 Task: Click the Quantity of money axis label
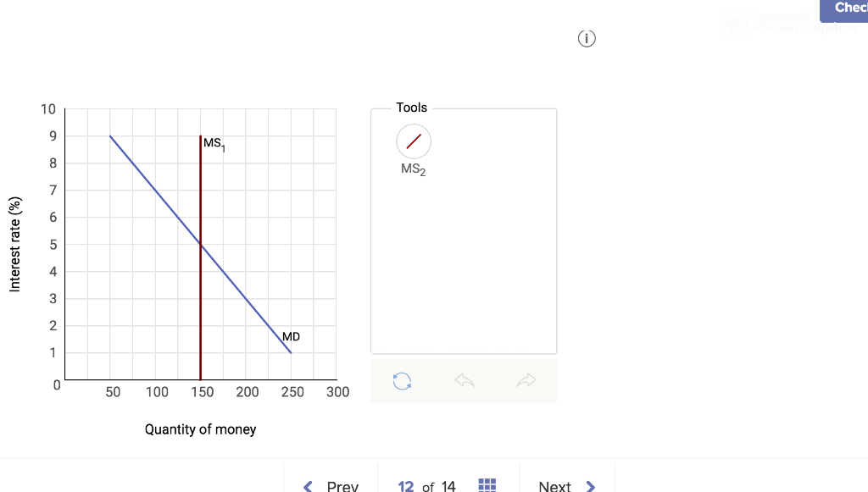tap(201, 429)
